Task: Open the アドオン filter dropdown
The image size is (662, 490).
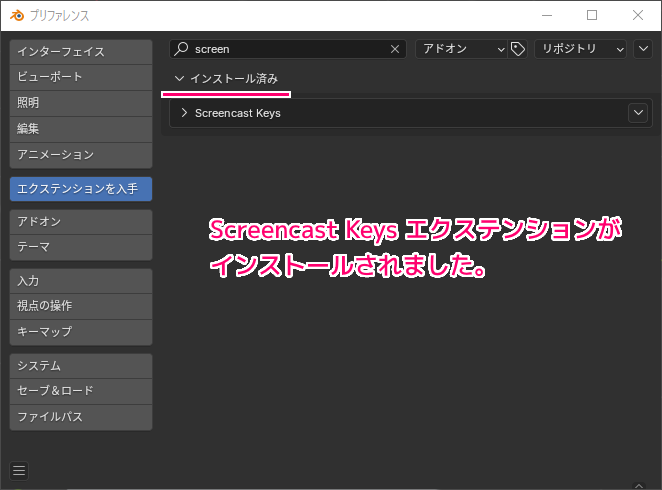Action: coord(461,49)
